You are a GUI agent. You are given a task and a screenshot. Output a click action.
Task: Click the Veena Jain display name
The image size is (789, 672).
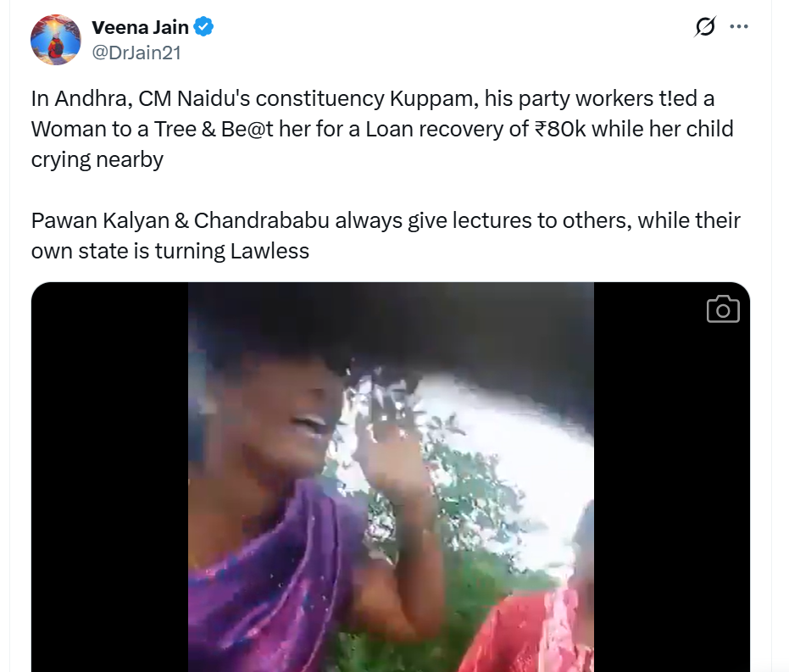point(140,28)
